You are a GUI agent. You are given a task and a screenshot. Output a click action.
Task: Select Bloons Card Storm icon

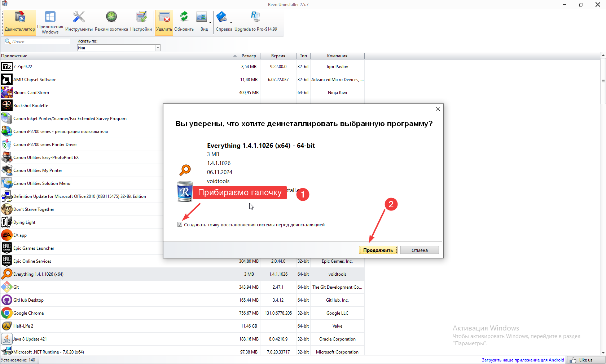(x=6, y=93)
